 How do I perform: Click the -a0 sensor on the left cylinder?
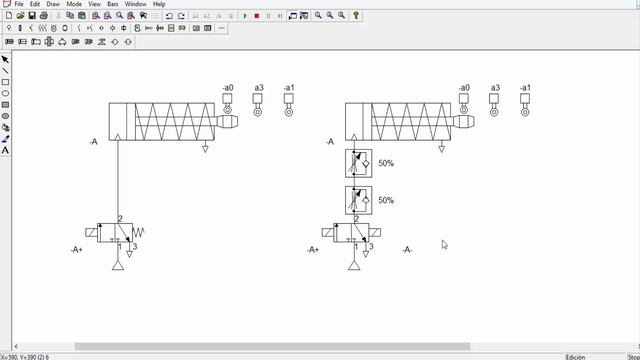tap(227, 103)
